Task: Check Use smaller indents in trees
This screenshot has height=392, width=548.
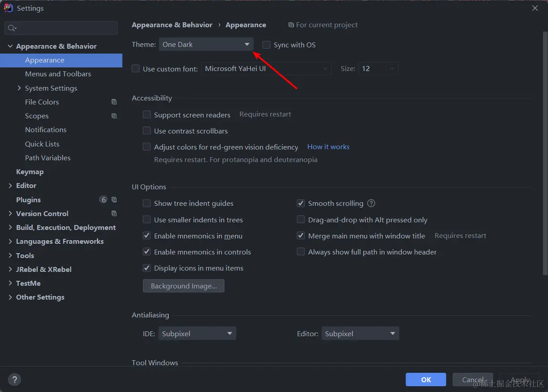Action: coord(146,220)
